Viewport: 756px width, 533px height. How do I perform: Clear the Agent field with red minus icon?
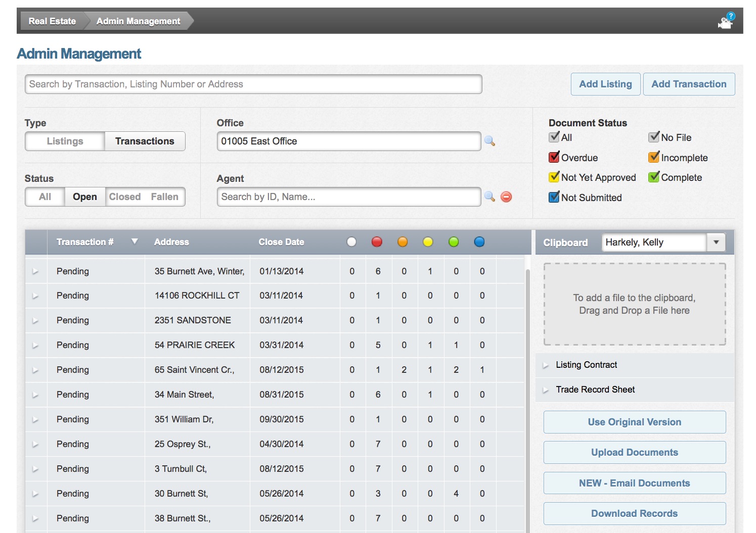click(506, 197)
